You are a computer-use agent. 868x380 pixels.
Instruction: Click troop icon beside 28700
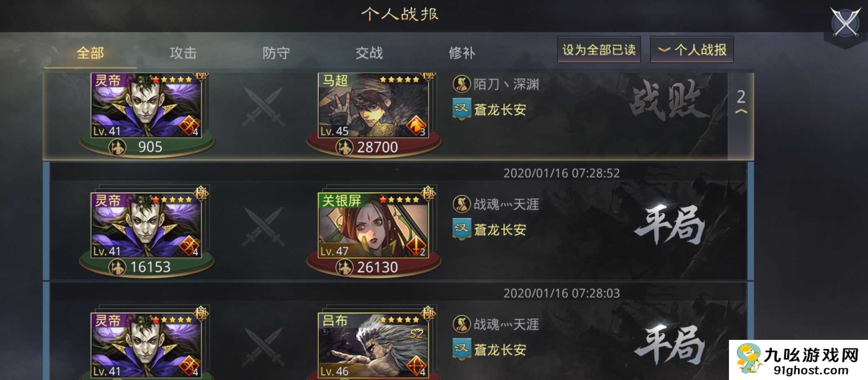point(344,147)
